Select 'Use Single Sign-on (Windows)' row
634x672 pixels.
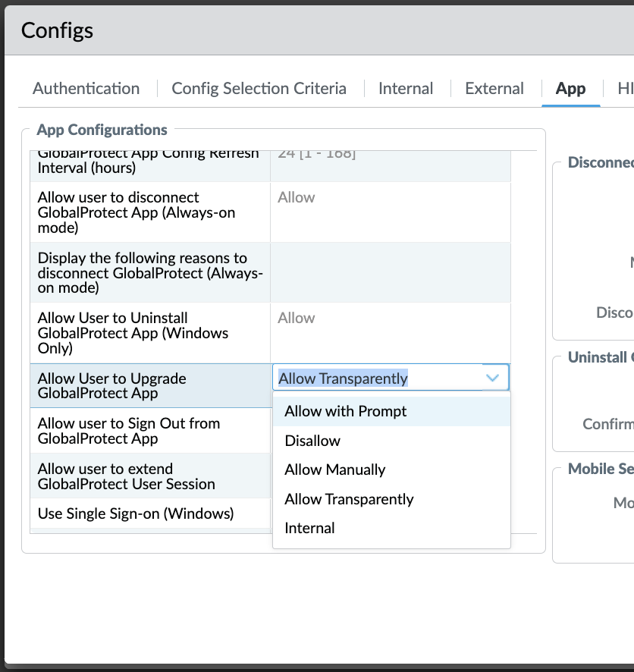[x=150, y=513]
